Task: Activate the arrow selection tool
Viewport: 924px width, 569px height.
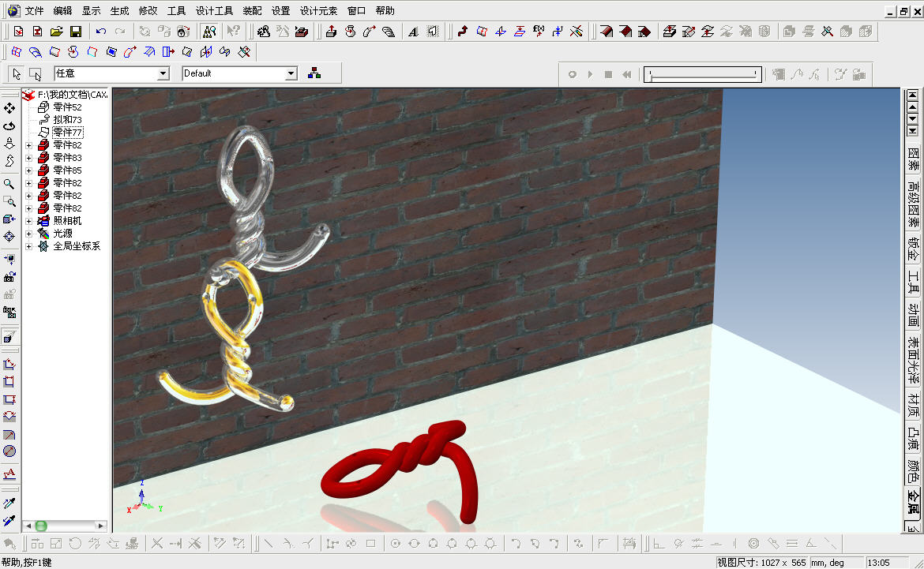Action: click(17, 73)
